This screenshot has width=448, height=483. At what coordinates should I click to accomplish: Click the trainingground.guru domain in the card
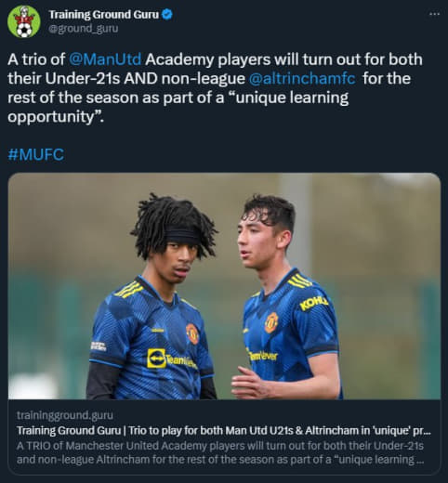pyautogui.click(x=65, y=415)
